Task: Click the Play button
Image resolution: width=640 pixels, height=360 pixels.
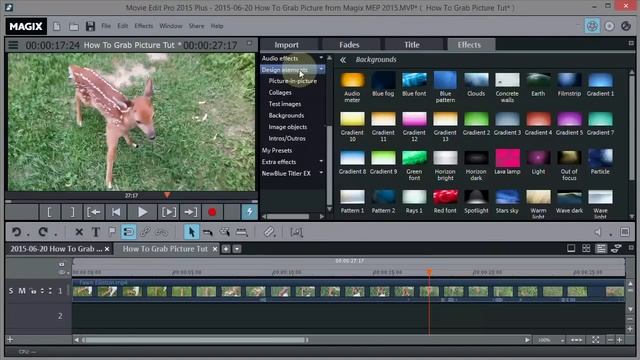Action: pos(142,212)
